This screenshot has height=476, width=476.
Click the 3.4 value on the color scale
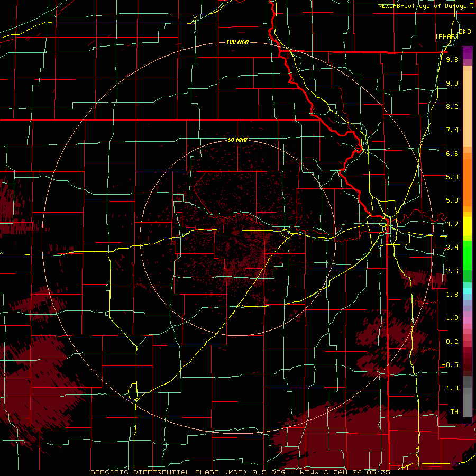[x=452, y=248]
